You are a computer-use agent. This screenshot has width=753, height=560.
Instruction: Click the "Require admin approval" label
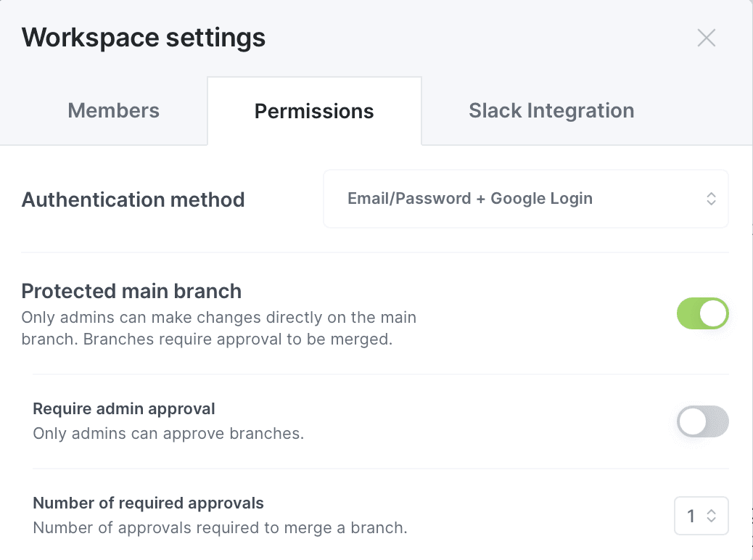tap(124, 409)
